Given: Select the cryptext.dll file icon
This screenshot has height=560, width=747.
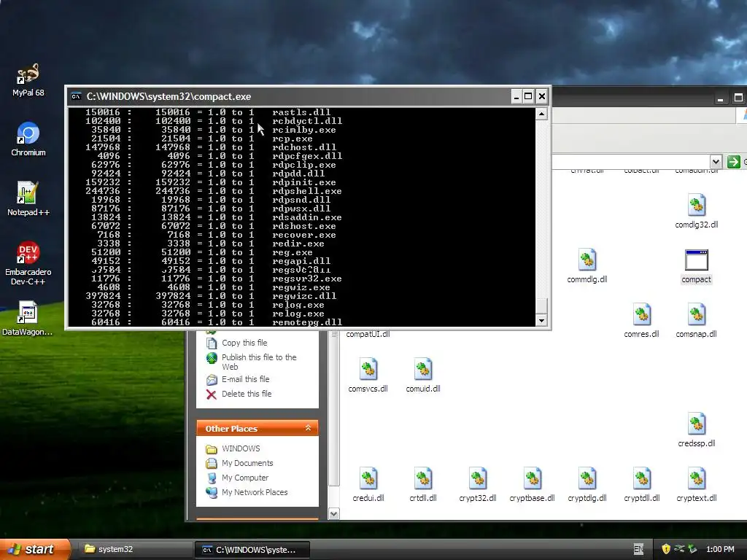Looking at the screenshot, I should click(696, 485).
